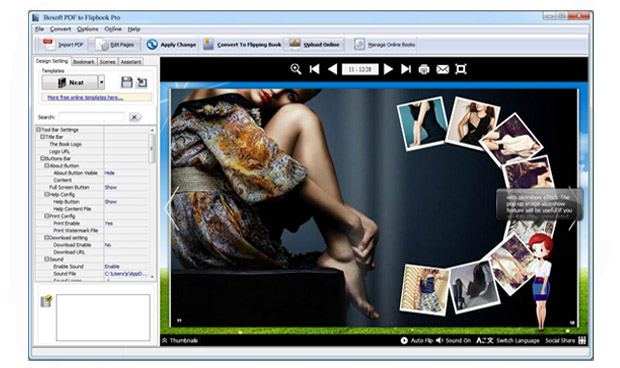Go to the last page button
Screen dimensions: 620x368
(x=406, y=69)
